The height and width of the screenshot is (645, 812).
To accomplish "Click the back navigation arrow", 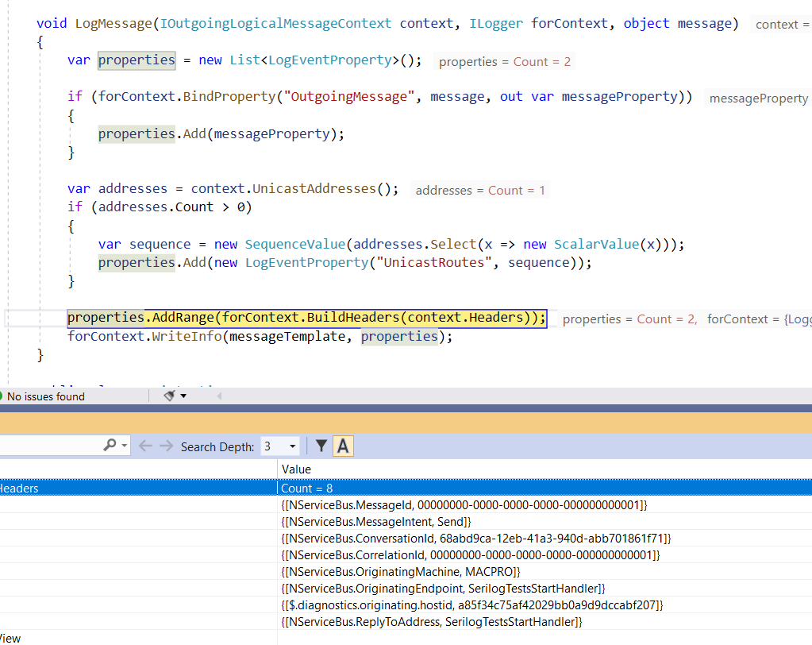I will point(145,446).
